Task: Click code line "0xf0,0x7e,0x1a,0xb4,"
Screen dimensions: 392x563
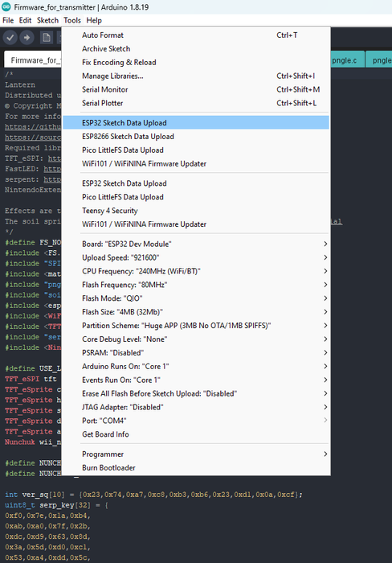Action: click(47, 516)
